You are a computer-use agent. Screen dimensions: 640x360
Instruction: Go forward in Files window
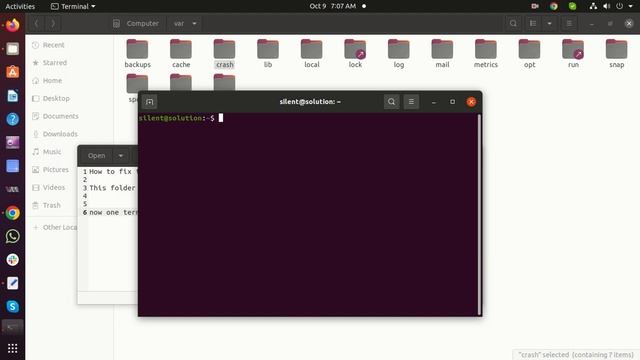tap(53, 24)
